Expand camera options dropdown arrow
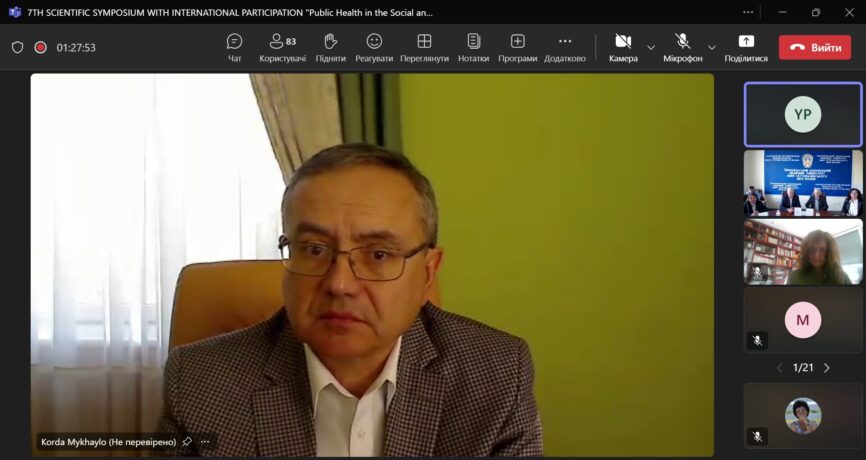 651,47
